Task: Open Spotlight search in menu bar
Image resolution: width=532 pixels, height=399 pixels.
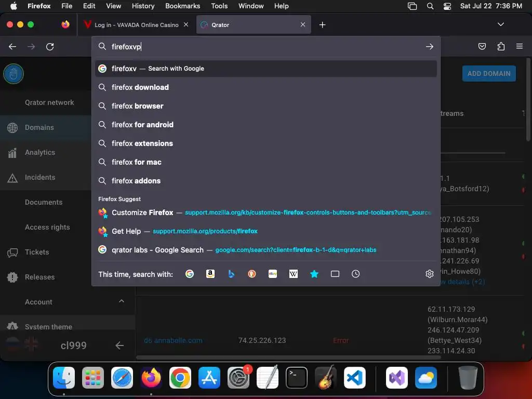Action: 430,6
